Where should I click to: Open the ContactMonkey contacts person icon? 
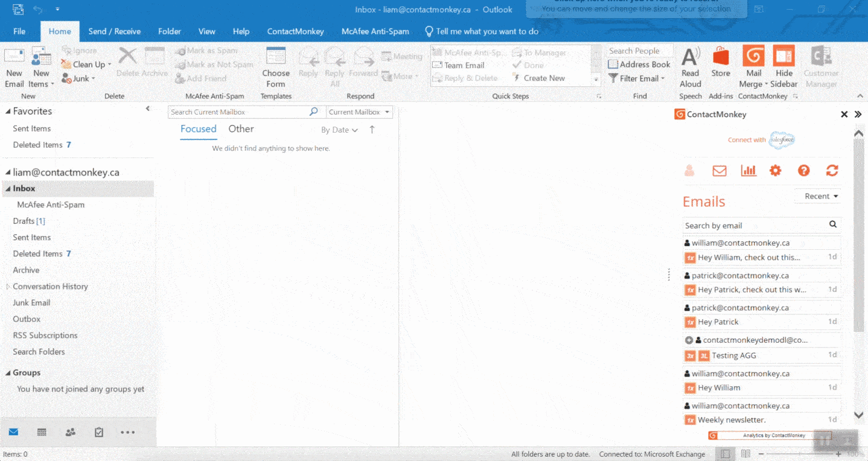tap(689, 171)
